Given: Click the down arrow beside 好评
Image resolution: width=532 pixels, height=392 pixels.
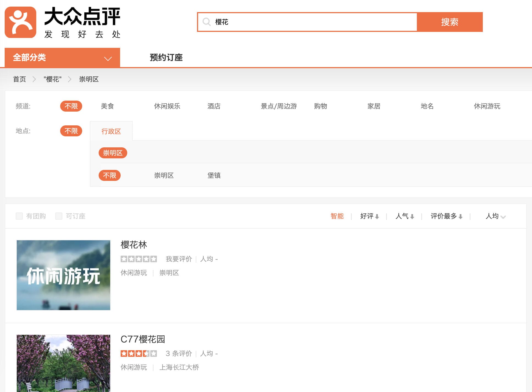Looking at the screenshot, I should click(x=377, y=217).
